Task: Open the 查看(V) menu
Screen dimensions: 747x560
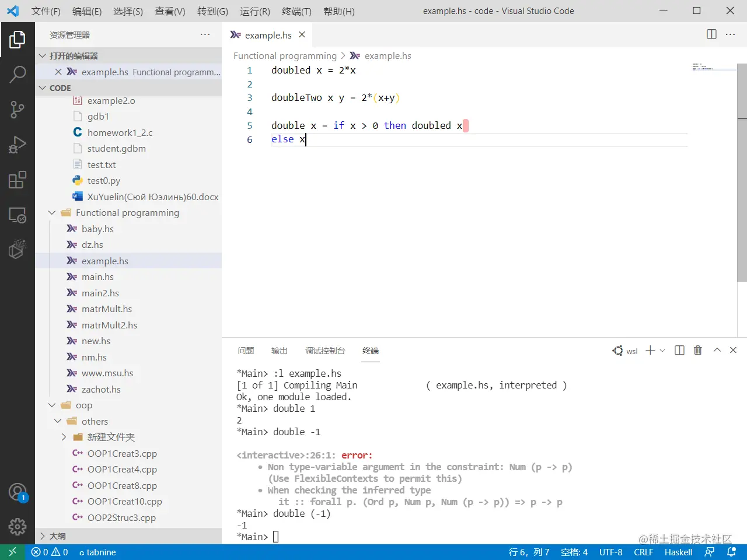Action: tap(170, 11)
